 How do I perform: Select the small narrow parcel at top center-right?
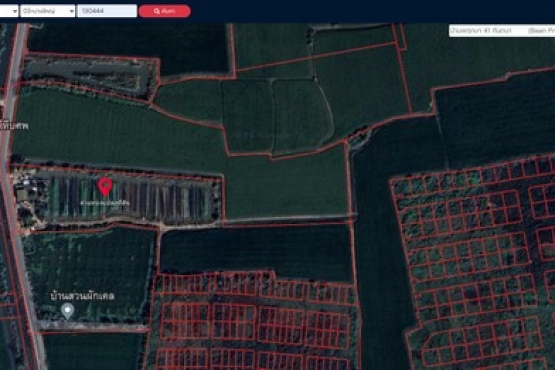point(399,35)
